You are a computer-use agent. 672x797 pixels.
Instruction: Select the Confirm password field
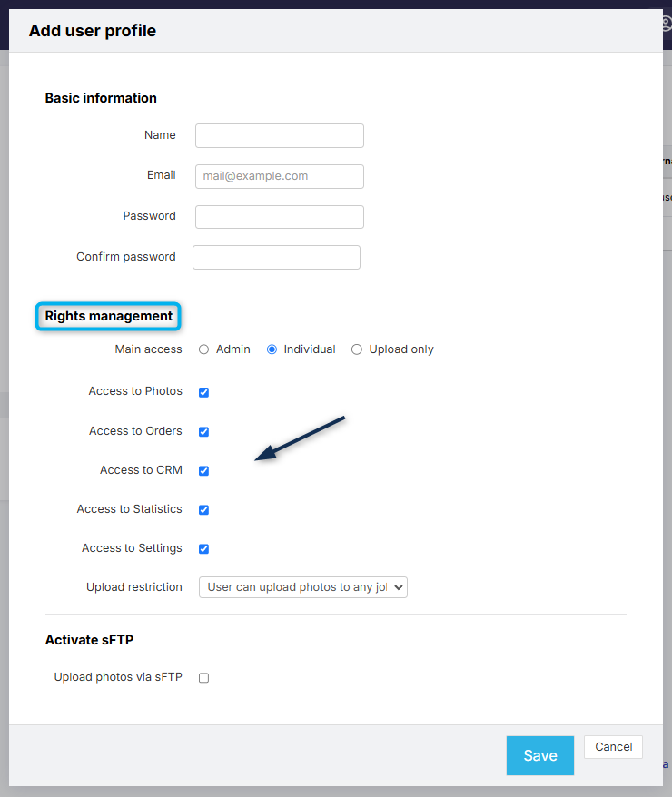tap(276, 257)
